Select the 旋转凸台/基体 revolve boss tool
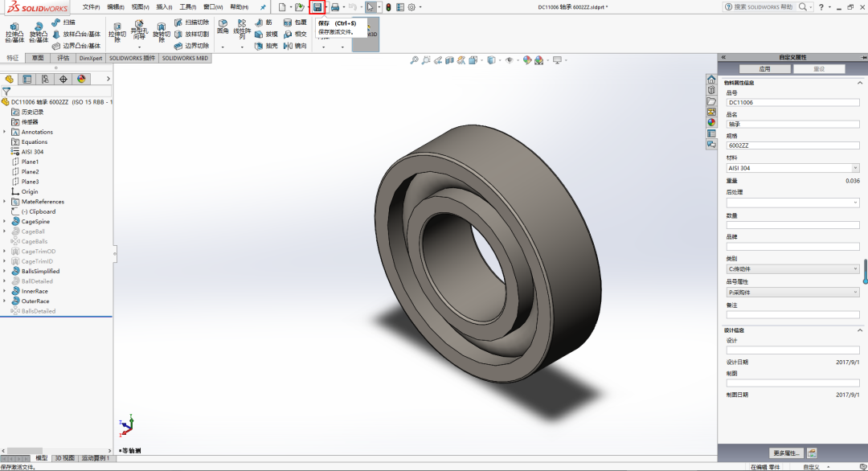The image size is (868, 471). pyautogui.click(x=39, y=33)
